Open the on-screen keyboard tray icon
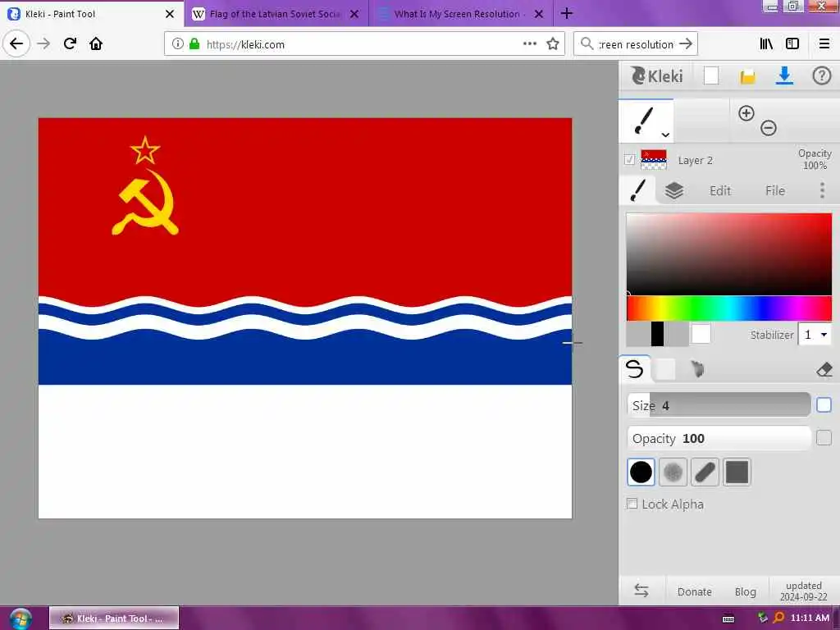This screenshot has width=840, height=630. click(728, 619)
